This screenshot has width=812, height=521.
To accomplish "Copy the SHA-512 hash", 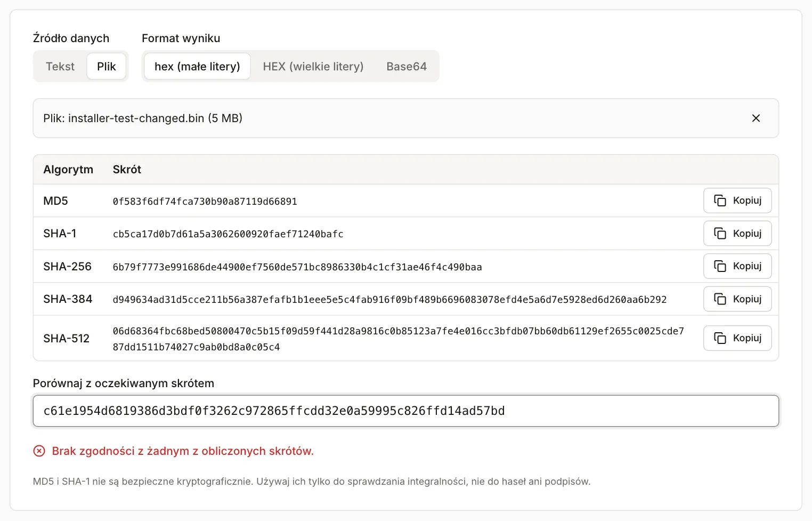I will coord(737,338).
